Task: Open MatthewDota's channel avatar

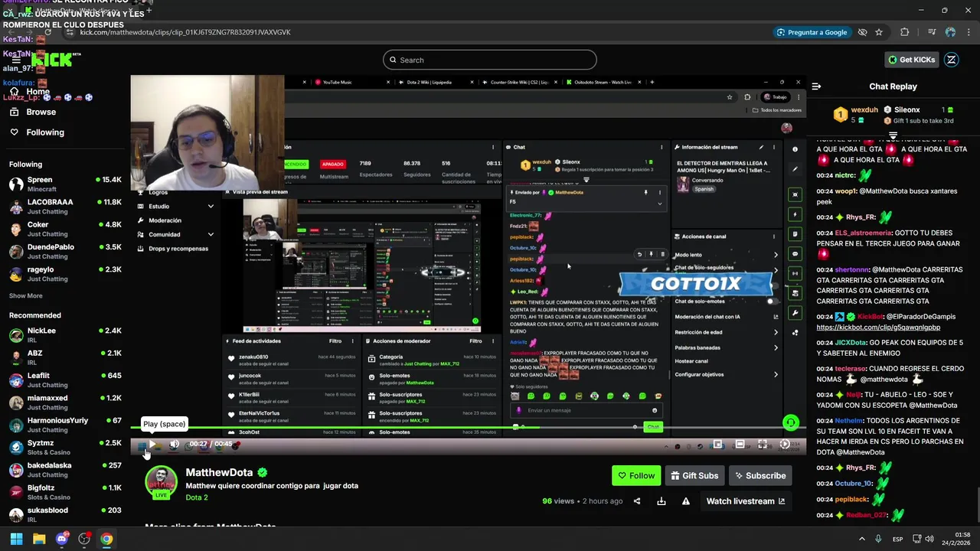Action: click(161, 482)
